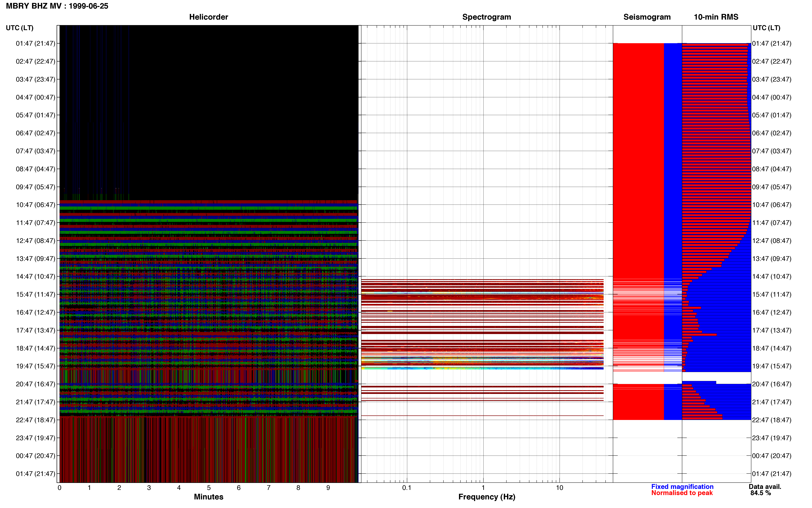Click left time label 01:47 (21:47) at top
812x508 pixels.
click(36, 43)
